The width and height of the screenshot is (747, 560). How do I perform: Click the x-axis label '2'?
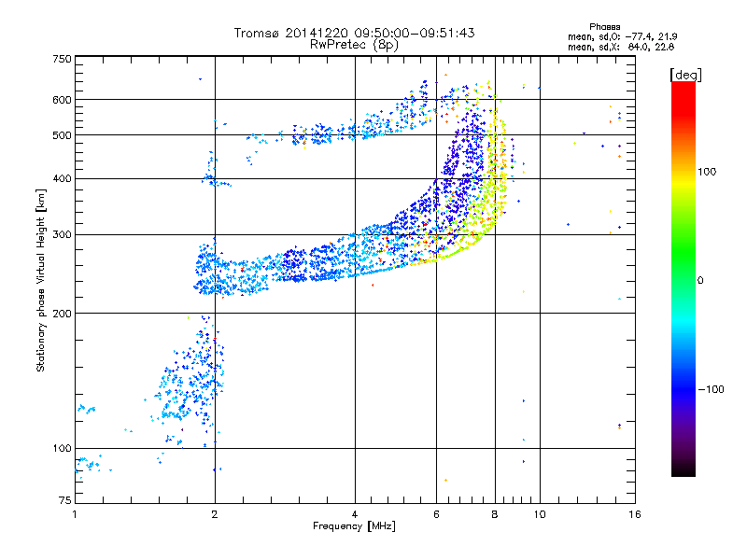click(215, 514)
